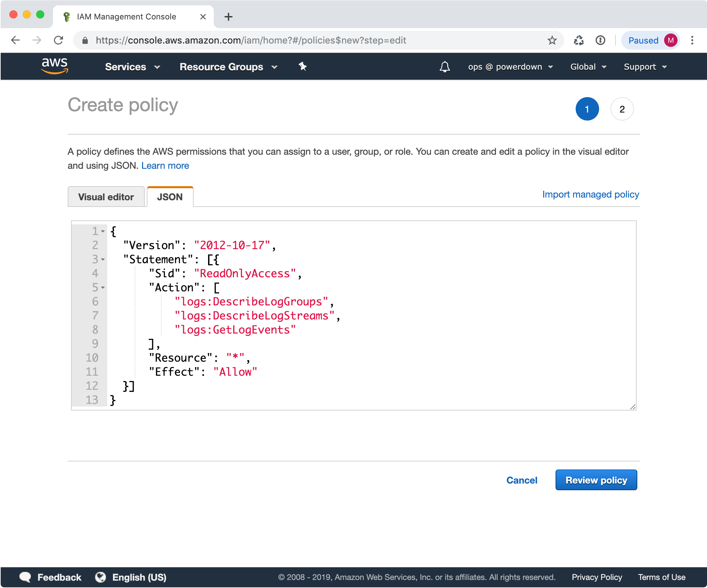
Task: Open the Terms of Use link
Action: coord(661,577)
